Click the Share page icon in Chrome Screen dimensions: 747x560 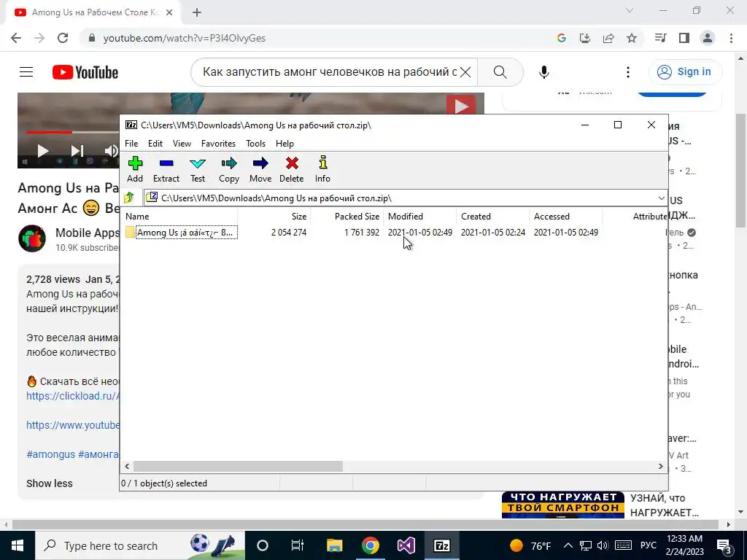[x=608, y=38]
